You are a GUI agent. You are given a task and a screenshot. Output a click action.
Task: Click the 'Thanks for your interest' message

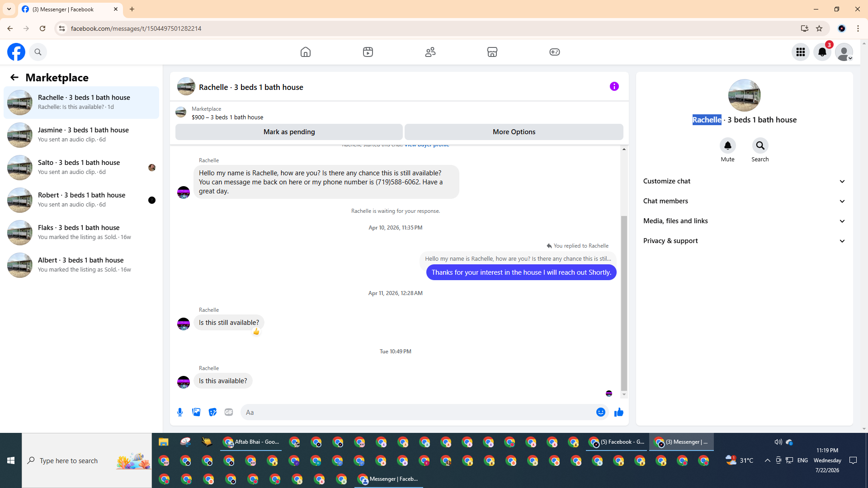(x=521, y=272)
